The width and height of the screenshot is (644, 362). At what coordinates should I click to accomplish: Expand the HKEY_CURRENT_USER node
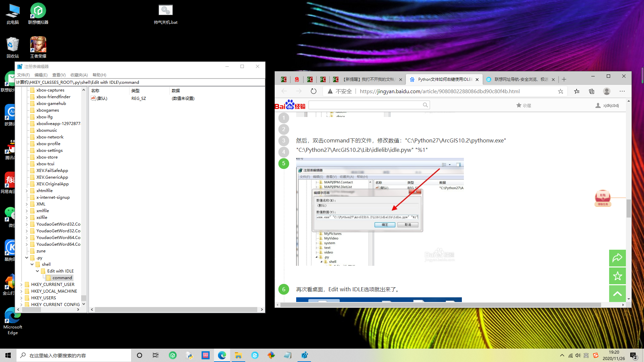click(x=21, y=285)
